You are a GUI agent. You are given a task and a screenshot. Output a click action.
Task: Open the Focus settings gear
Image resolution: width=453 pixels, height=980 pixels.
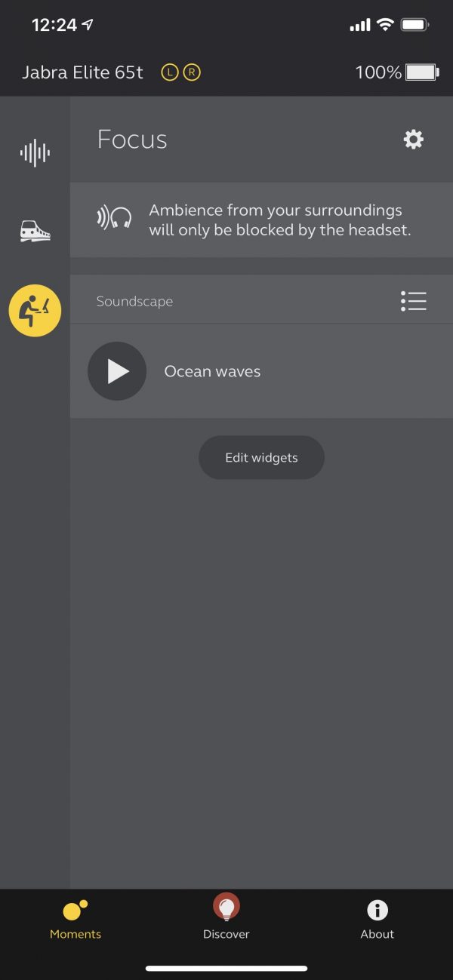coord(414,139)
